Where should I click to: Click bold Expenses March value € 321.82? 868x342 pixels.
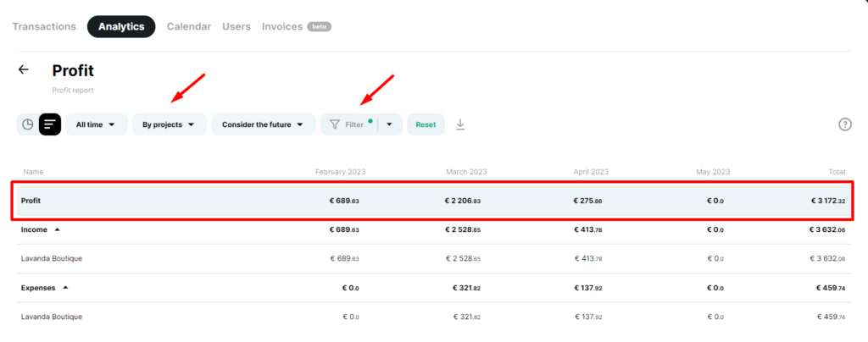[x=467, y=288]
